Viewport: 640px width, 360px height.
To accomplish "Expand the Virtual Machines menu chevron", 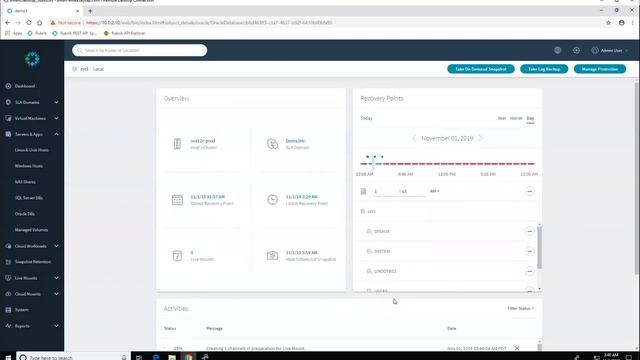I will [56, 118].
